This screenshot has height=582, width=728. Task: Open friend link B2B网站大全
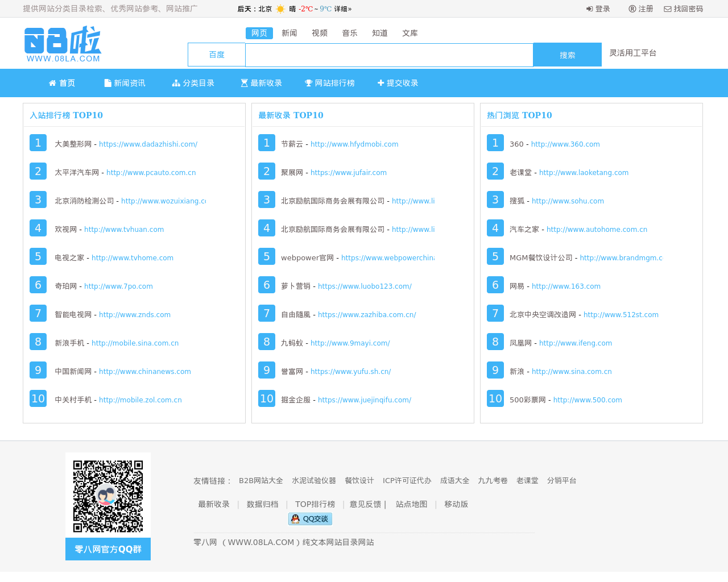pos(261,481)
